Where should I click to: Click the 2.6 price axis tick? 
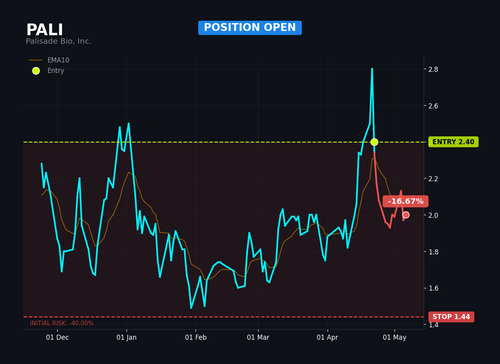click(433, 106)
